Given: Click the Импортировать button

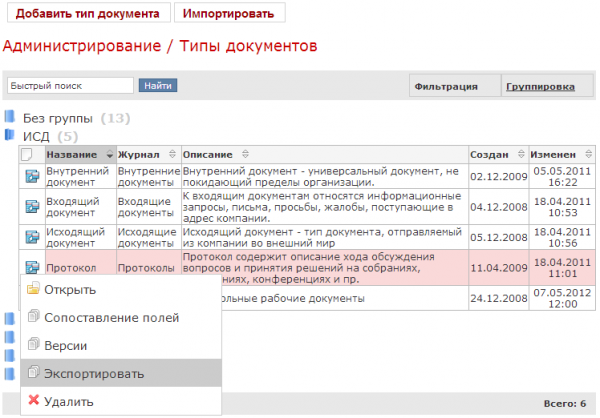Looking at the screenshot, I should click(230, 13).
